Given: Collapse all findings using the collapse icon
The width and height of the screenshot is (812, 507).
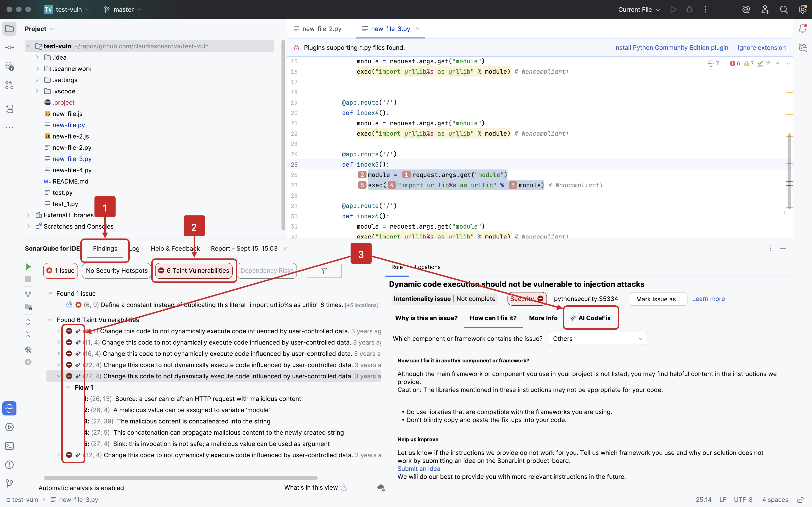Looking at the screenshot, I should [x=28, y=334].
